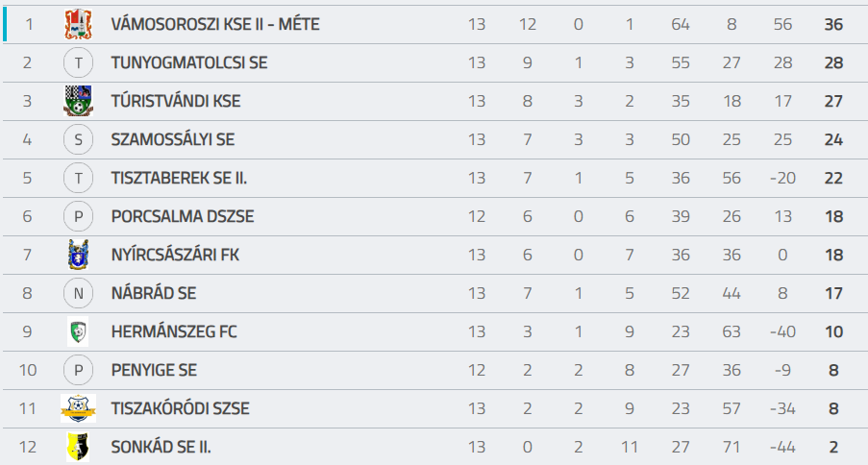Click the PORCSALMA DSZSE team name
Image resolution: width=868 pixels, height=465 pixels.
pos(183,216)
